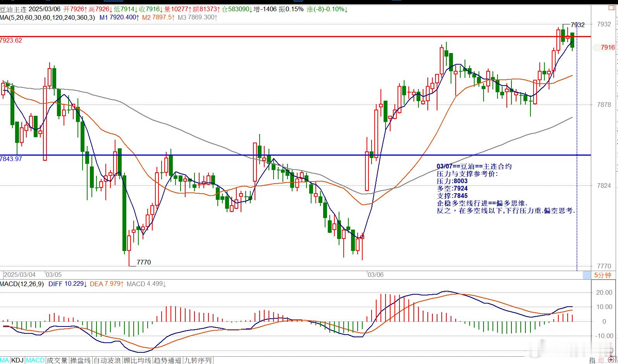The height and width of the screenshot is (364, 618).
Task: Open the 自动波浪 indicator tab
Action: tap(107, 361)
